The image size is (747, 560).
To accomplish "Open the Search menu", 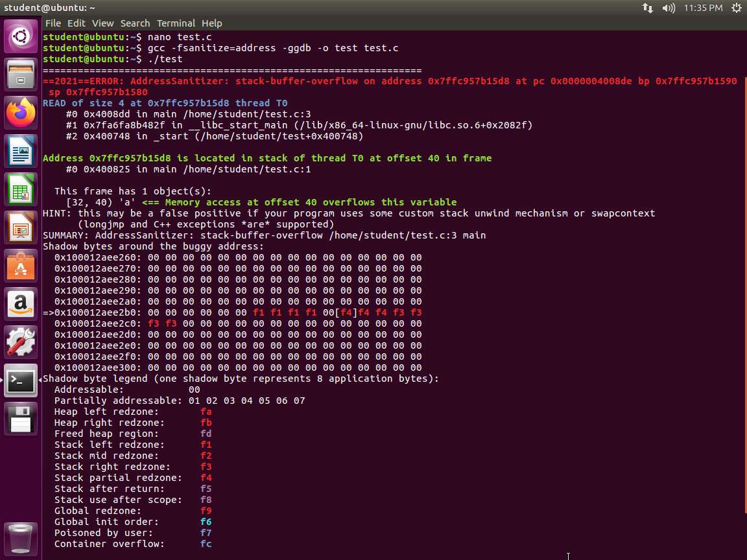I will point(135,23).
